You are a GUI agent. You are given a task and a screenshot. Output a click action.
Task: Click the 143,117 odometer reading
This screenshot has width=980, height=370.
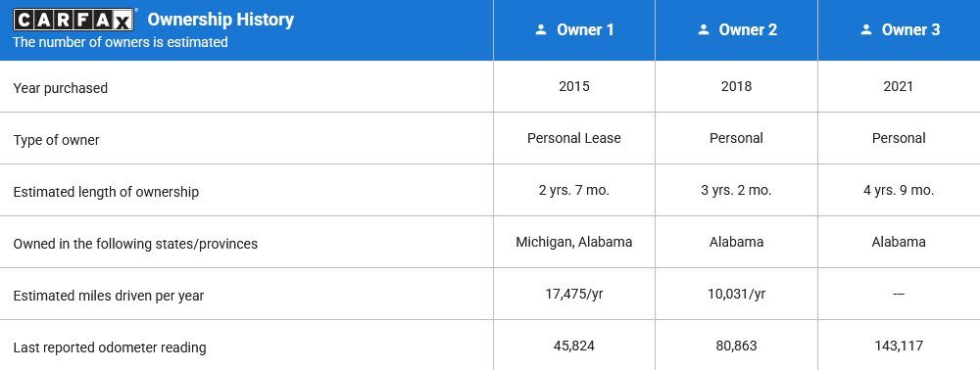click(x=899, y=346)
